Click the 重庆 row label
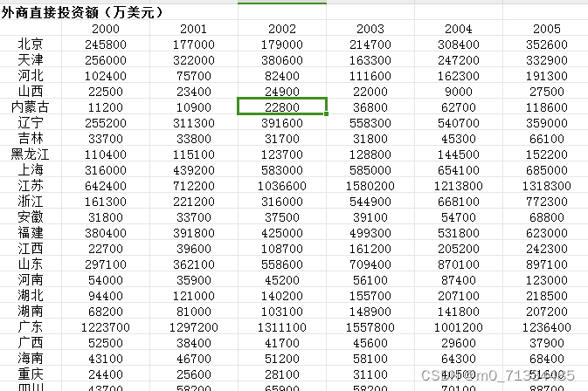This screenshot has width=588, height=391. [31, 374]
